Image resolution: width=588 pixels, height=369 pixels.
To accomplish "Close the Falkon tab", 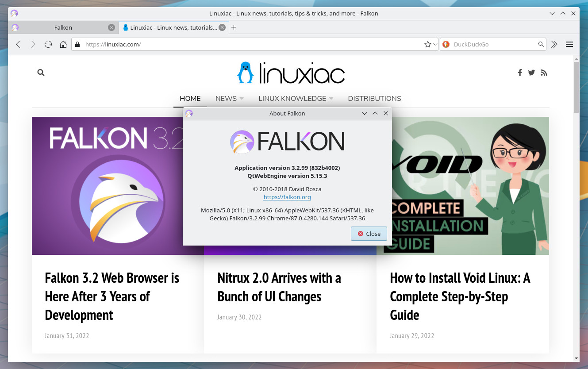I will pyautogui.click(x=111, y=27).
